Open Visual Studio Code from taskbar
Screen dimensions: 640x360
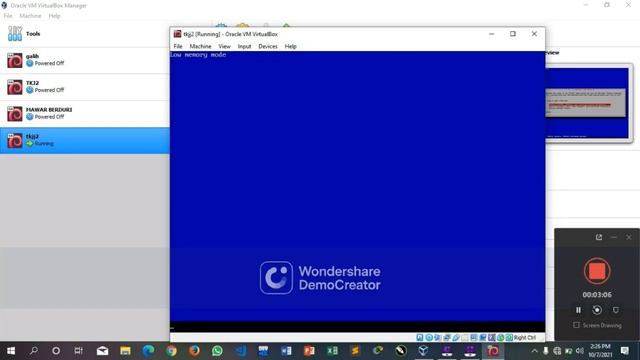pyautogui.click(x=240, y=351)
